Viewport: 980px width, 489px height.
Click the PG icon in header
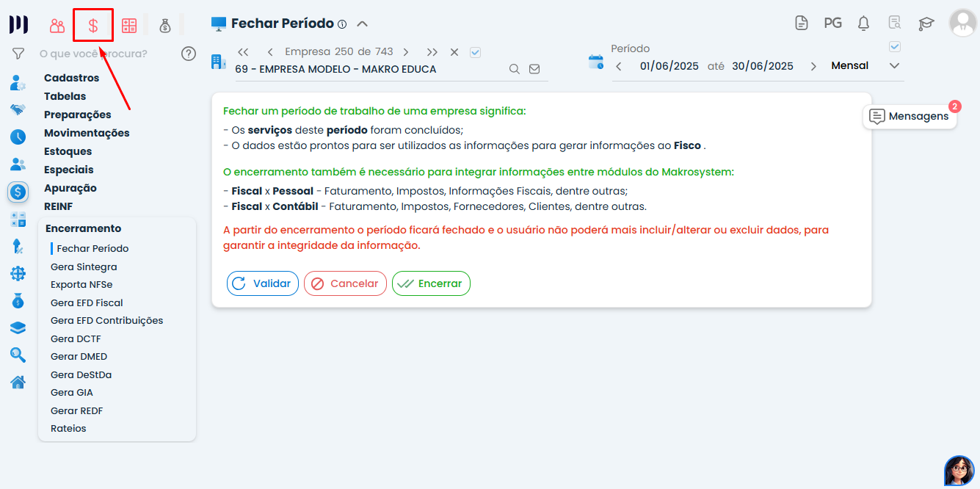[832, 23]
